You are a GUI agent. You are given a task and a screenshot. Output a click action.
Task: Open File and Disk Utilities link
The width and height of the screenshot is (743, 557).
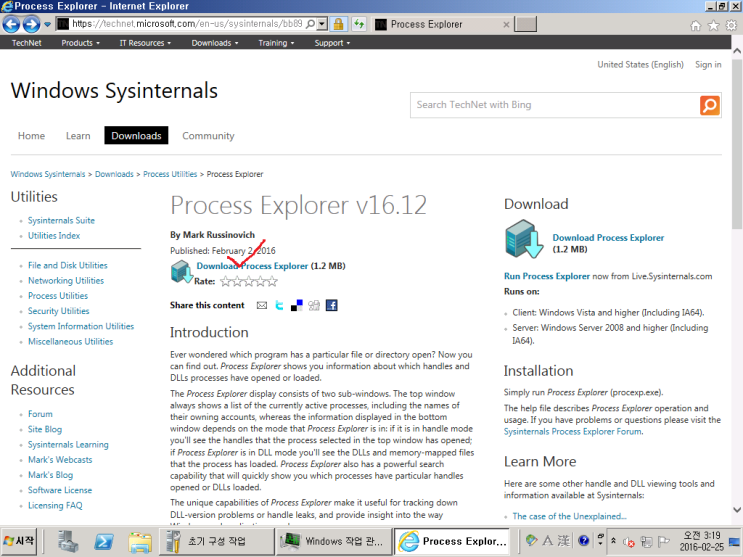point(67,265)
